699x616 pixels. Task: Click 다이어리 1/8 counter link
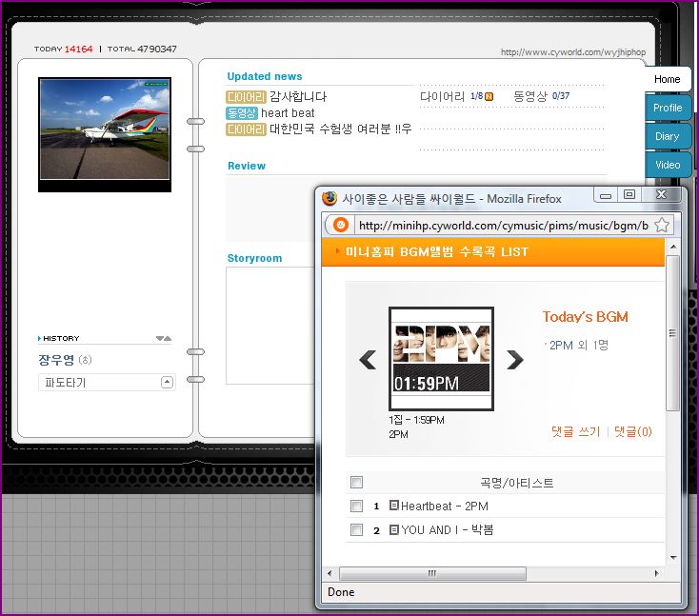[x=451, y=96]
